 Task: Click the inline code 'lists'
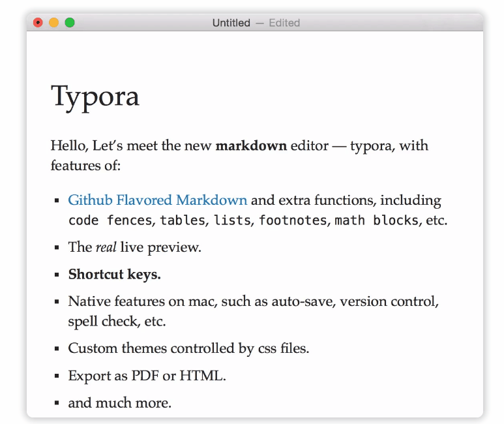[x=232, y=220]
